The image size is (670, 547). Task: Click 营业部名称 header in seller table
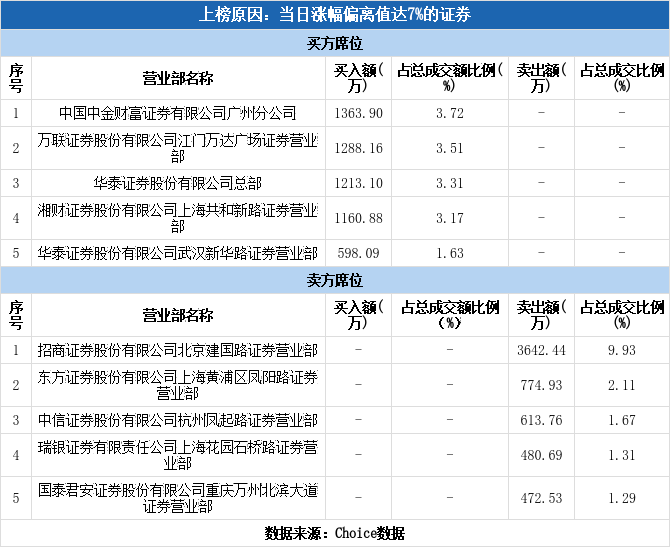178,315
